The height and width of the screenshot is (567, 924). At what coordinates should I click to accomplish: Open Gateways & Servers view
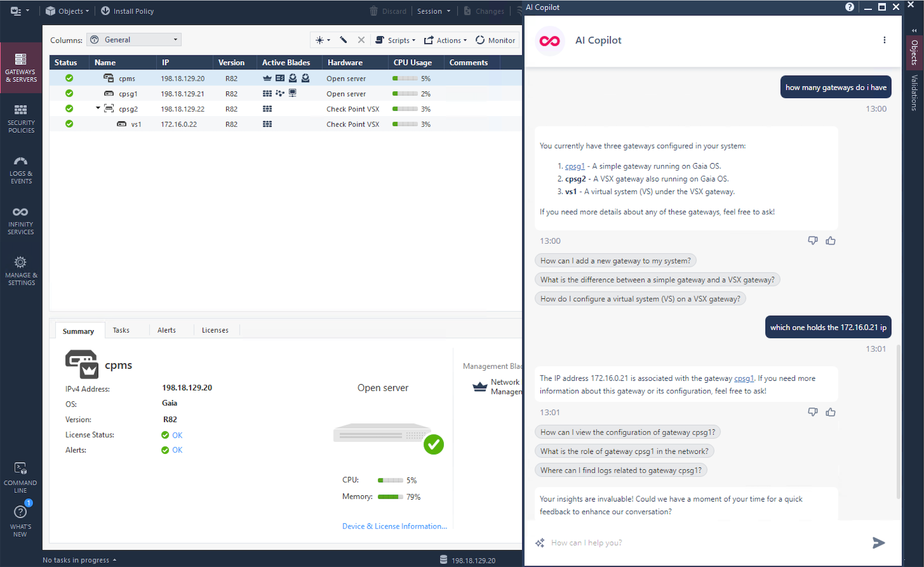(21, 67)
